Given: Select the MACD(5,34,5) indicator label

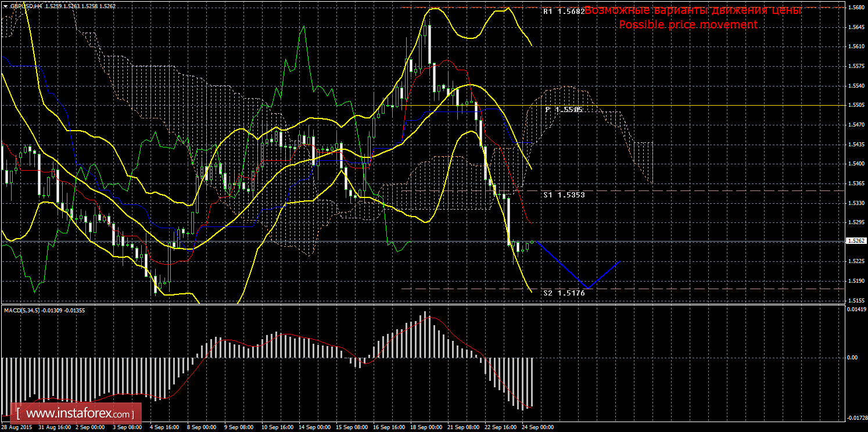Looking at the screenshot, I should [x=23, y=310].
